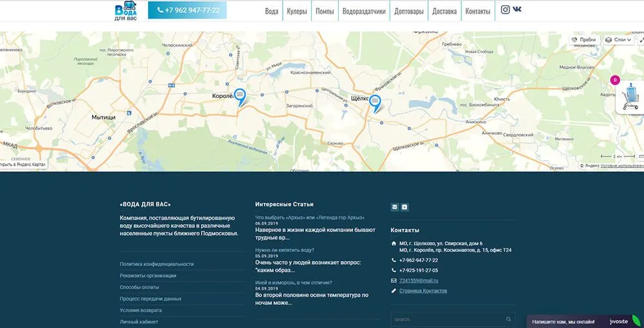
Task: Click the search magnifier icon in footer
Action: pos(509,319)
